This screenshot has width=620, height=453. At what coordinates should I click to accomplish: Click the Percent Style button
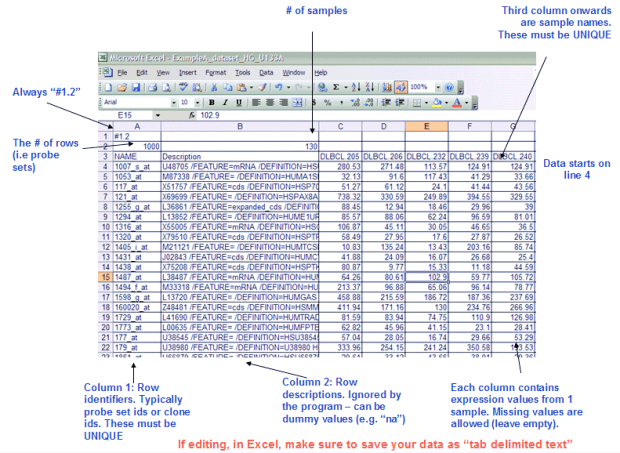pos(328,102)
